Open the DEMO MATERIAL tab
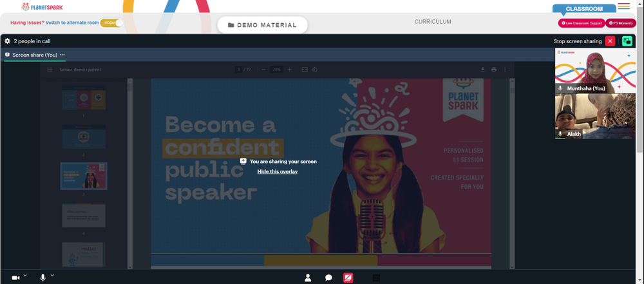 (x=263, y=25)
